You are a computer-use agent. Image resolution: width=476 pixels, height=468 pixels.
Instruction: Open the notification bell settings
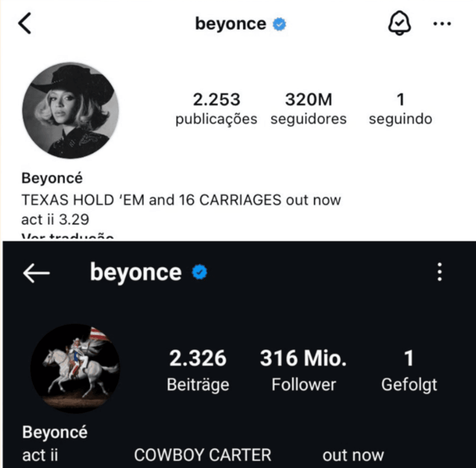pos(399,23)
